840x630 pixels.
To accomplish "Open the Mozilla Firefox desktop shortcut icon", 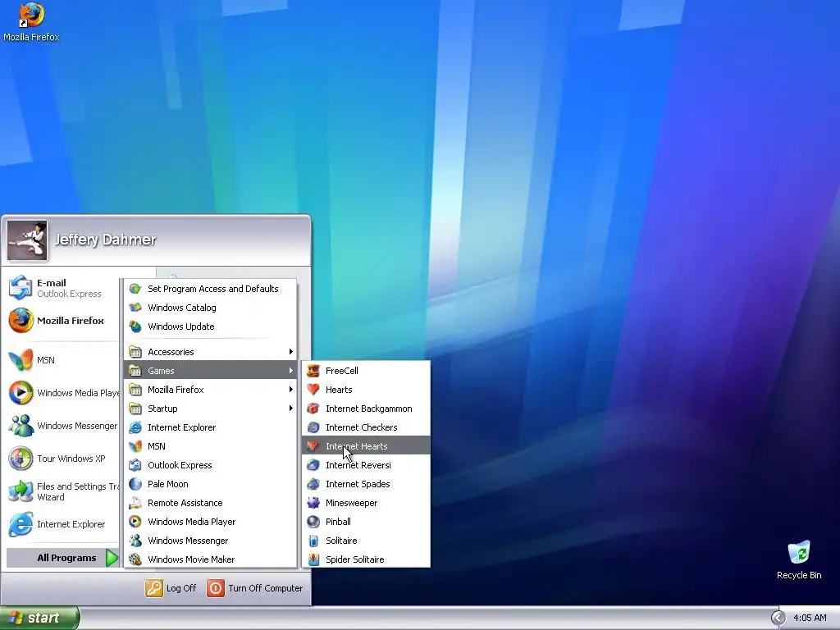I will [31, 15].
